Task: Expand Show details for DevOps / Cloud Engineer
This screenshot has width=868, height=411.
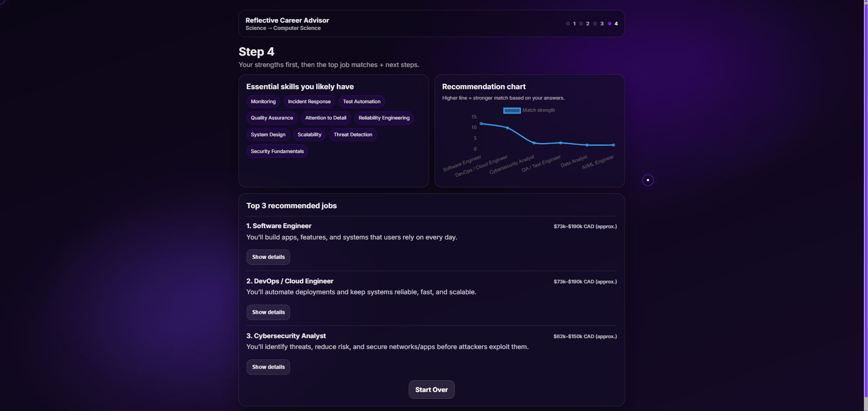Action: (x=268, y=312)
